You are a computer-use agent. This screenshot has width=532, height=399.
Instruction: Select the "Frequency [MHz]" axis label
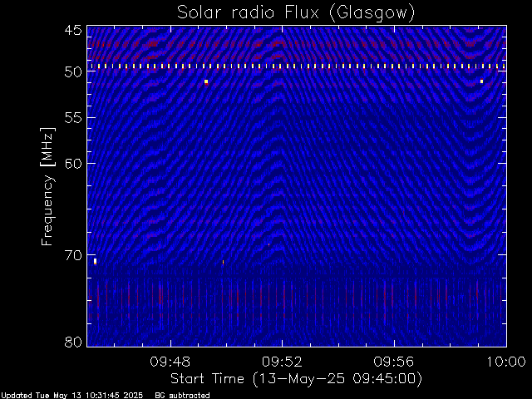pyautogui.click(x=47, y=186)
